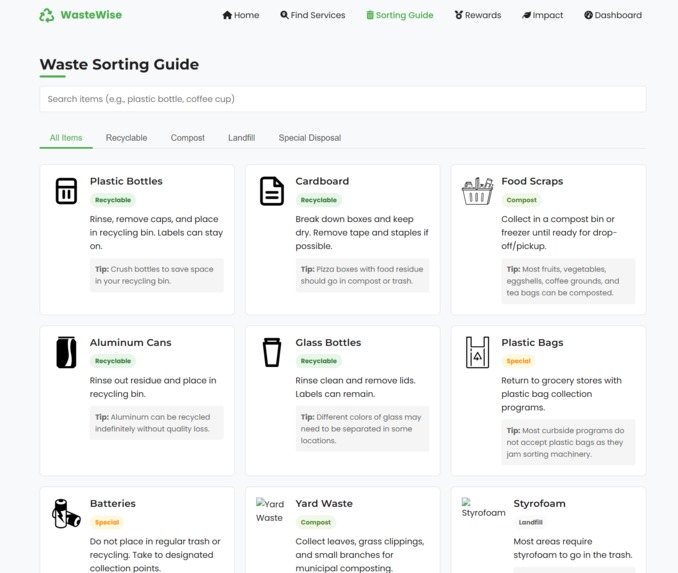
Task: Click the Glass Bottles card title
Action: pos(328,343)
